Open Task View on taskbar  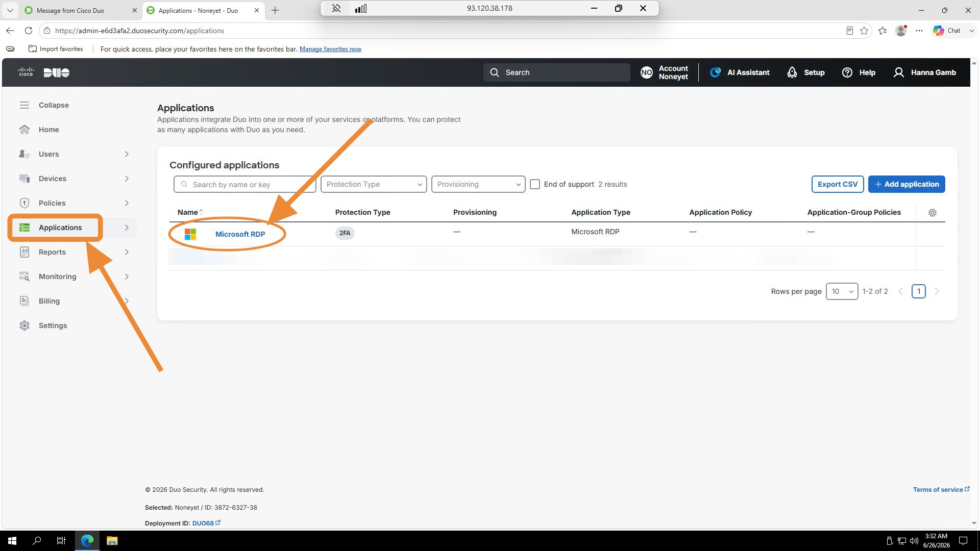(61, 541)
